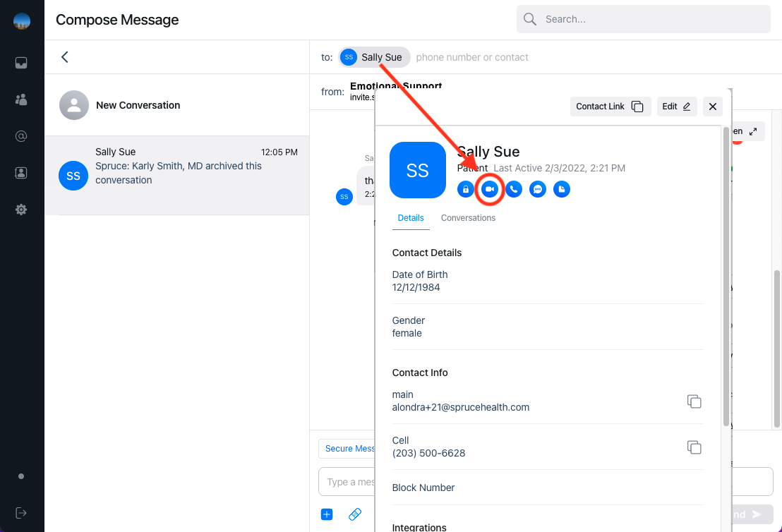
Task: Click the conversation pane scrollbar at right
Action: [776, 349]
